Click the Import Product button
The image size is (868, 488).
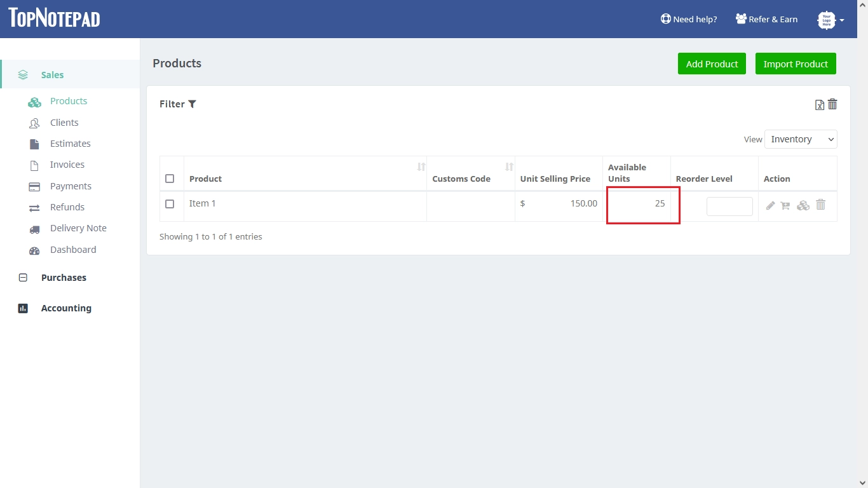point(796,64)
